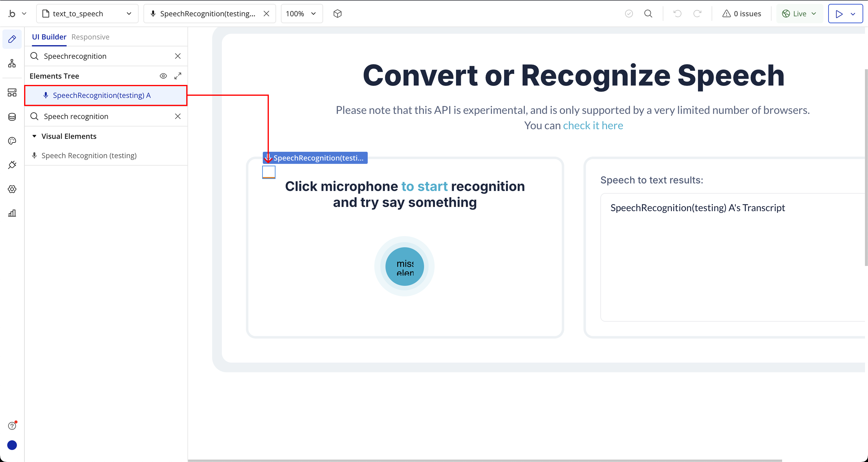Open the text_to_speech page dropdown
The height and width of the screenshot is (462, 868).
pos(87,13)
